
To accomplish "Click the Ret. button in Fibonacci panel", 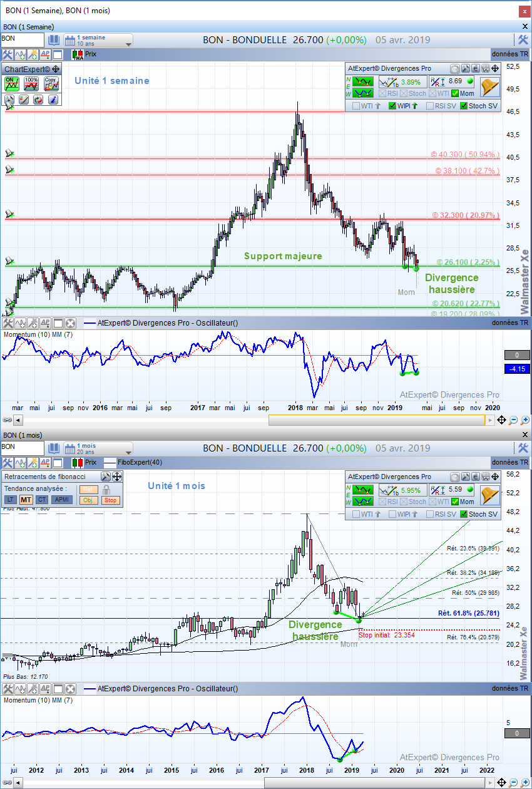I will [89, 489].
